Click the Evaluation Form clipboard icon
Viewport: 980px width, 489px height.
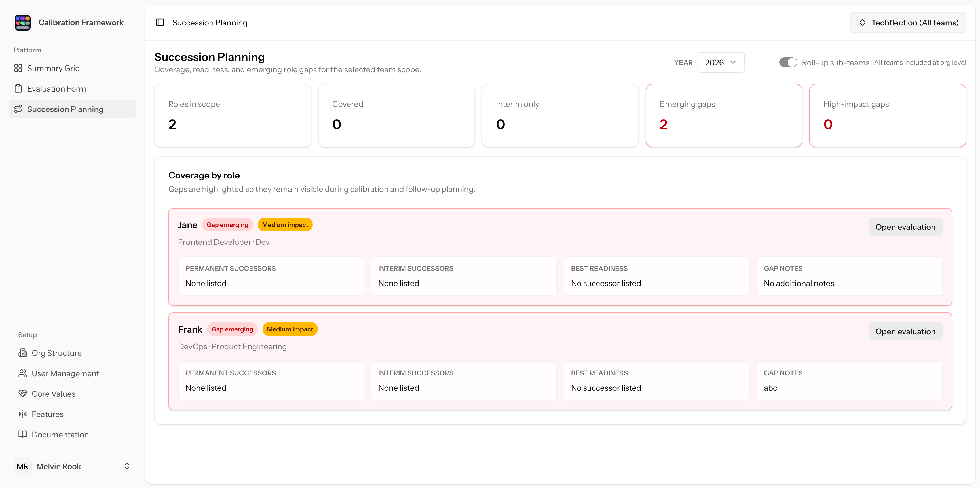(18, 88)
